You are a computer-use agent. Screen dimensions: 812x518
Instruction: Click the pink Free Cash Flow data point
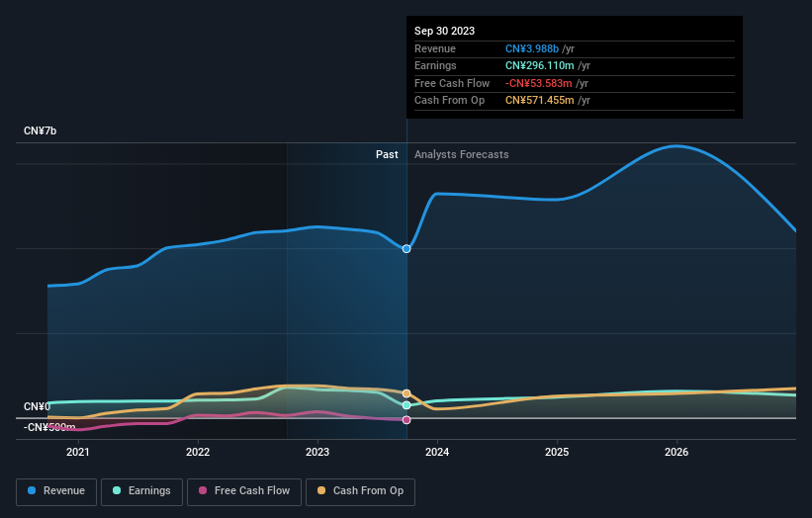(406, 420)
